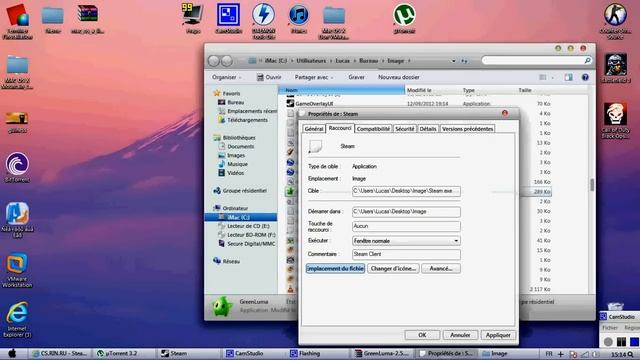
Task: Click the Changer d'icône button
Action: pyautogui.click(x=393, y=269)
